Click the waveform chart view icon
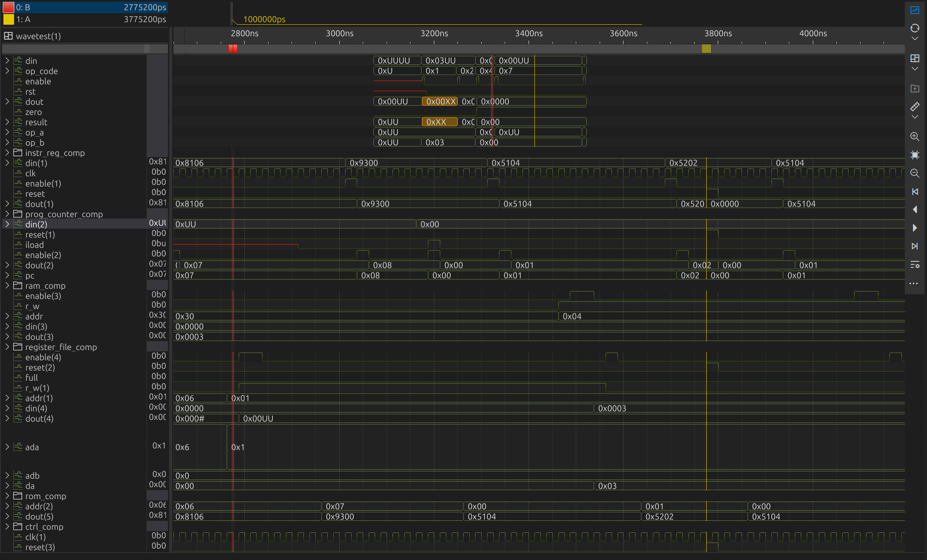Viewport: 927px width, 560px height. tap(915, 10)
